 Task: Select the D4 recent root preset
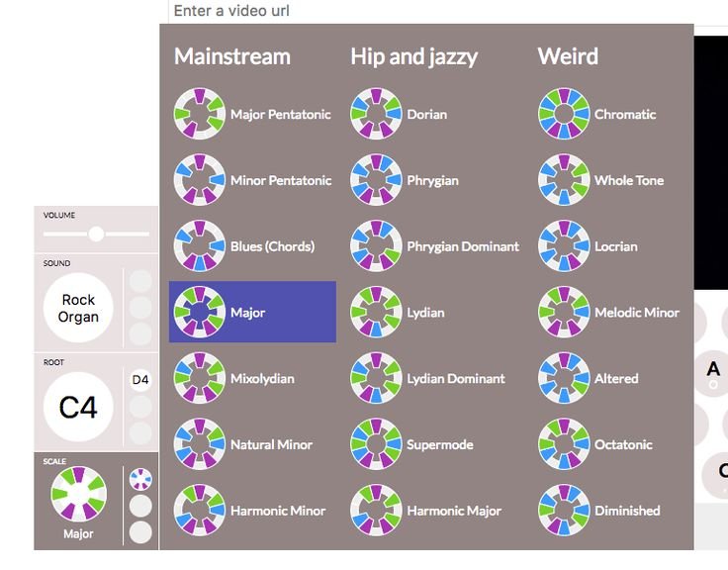click(140, 380)
